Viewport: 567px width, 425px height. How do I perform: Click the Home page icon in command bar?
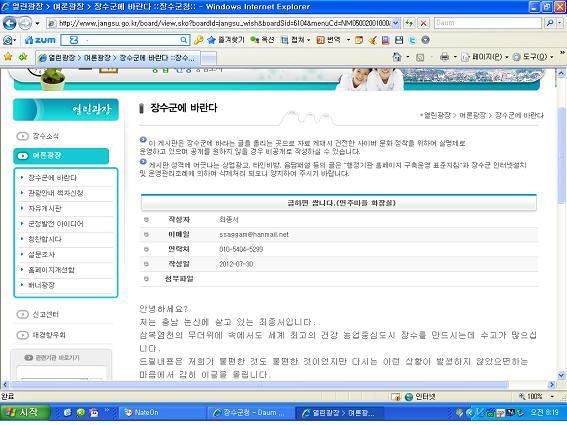397,57
